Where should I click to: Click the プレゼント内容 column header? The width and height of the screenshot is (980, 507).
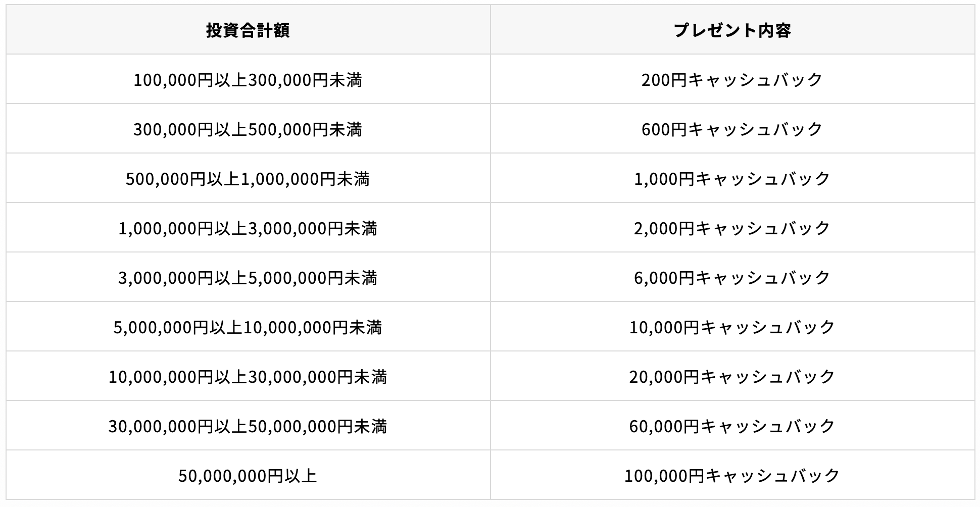coord(732,30)
